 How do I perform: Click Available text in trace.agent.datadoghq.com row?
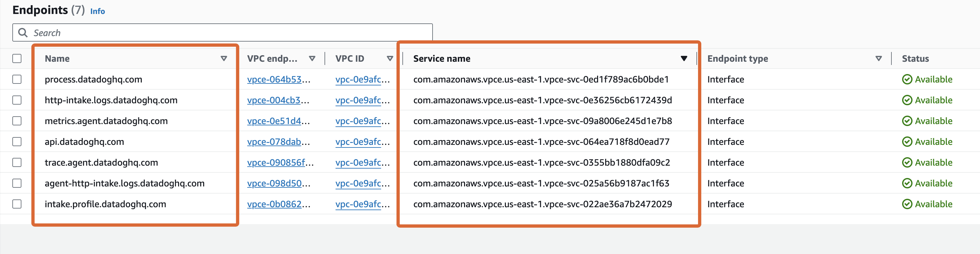click(934, 162)
